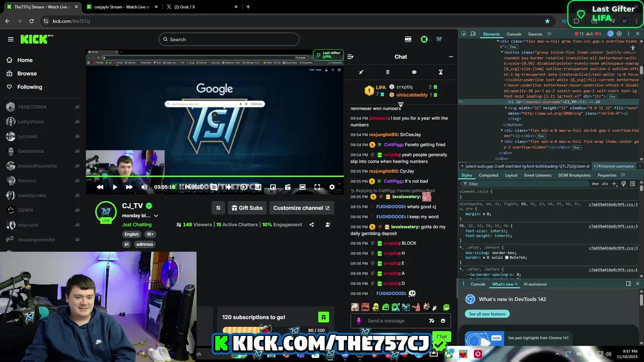The width and height of the screenshot is (644, 362).
Task: Play the paused stream video
Action: (115, 187)
